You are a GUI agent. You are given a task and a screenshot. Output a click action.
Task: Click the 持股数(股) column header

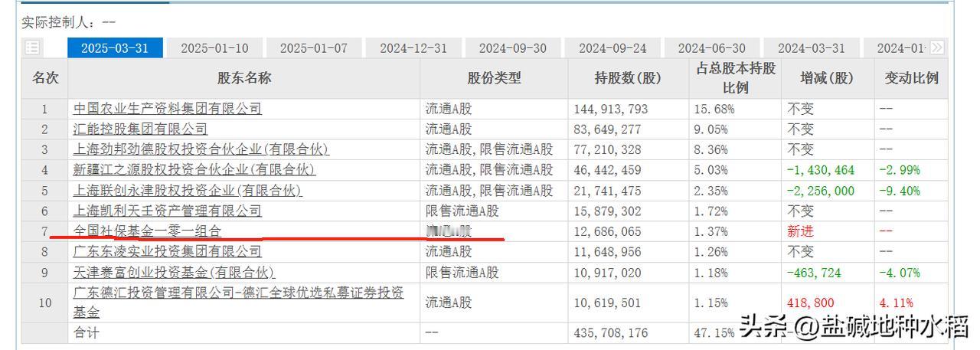(628, 77)
